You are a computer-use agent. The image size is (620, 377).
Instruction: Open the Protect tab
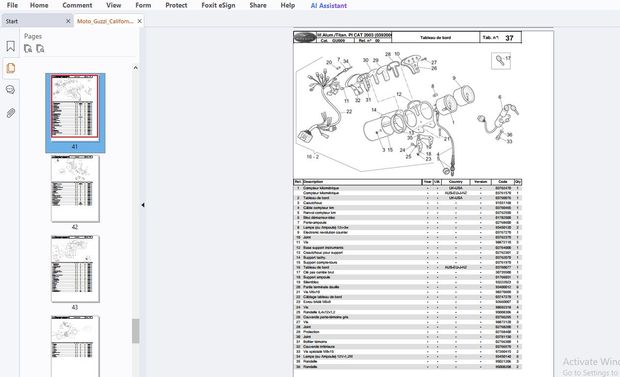pos(176,5)
